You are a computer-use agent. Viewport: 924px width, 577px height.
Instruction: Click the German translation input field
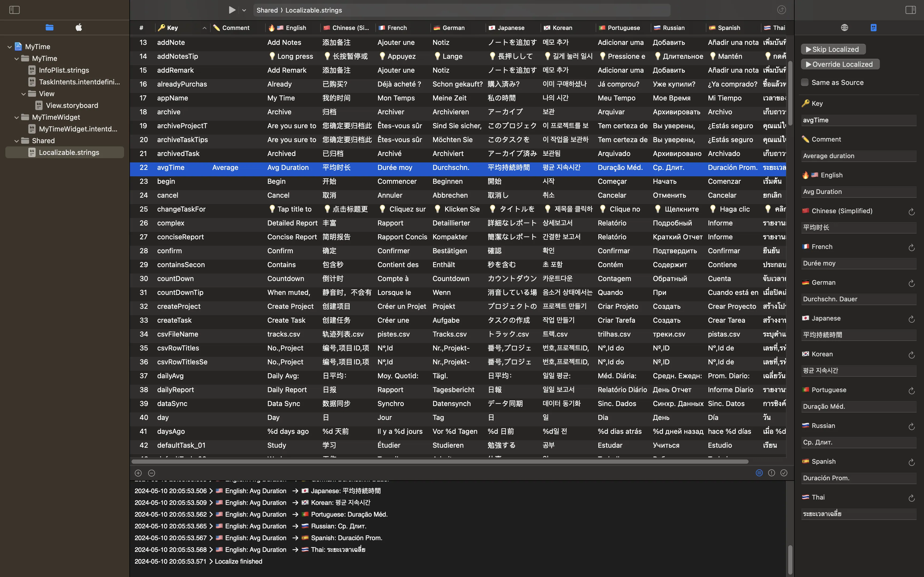(x=858, y=299)
